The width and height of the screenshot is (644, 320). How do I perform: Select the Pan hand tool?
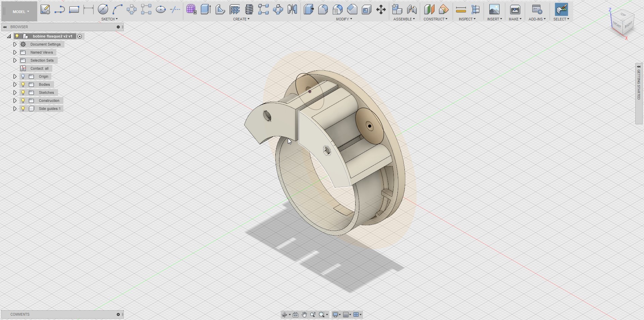304,315
